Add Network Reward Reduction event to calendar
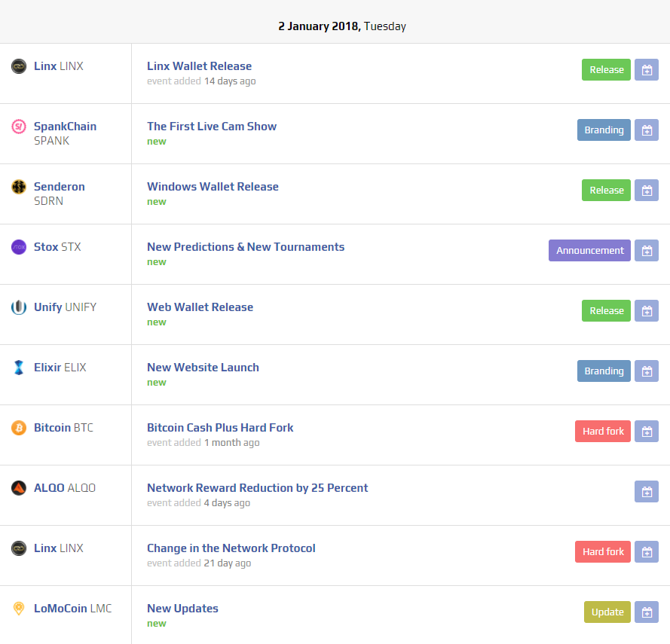Viewport: 670px width, 644px height. click(647, 491)
